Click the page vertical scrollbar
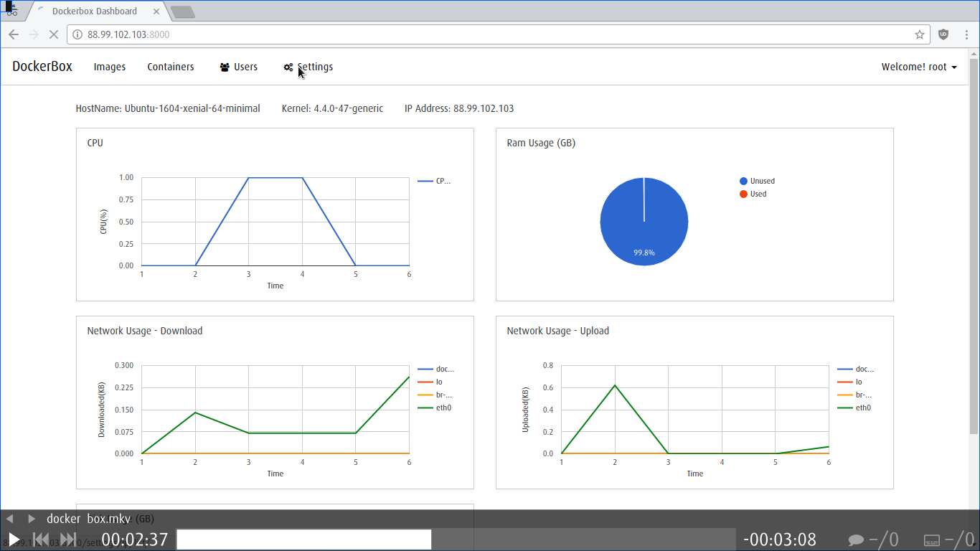This screenshot has height=551, width=980. click(974, 246)
